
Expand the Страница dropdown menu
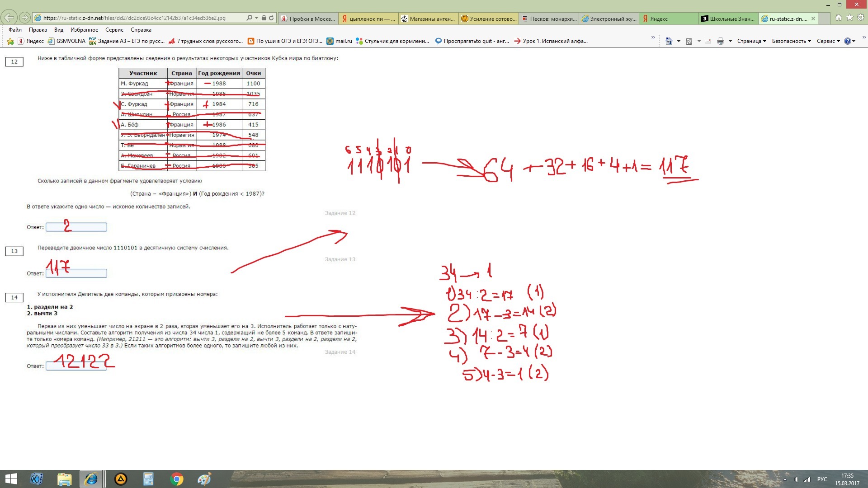click(751, 41)
